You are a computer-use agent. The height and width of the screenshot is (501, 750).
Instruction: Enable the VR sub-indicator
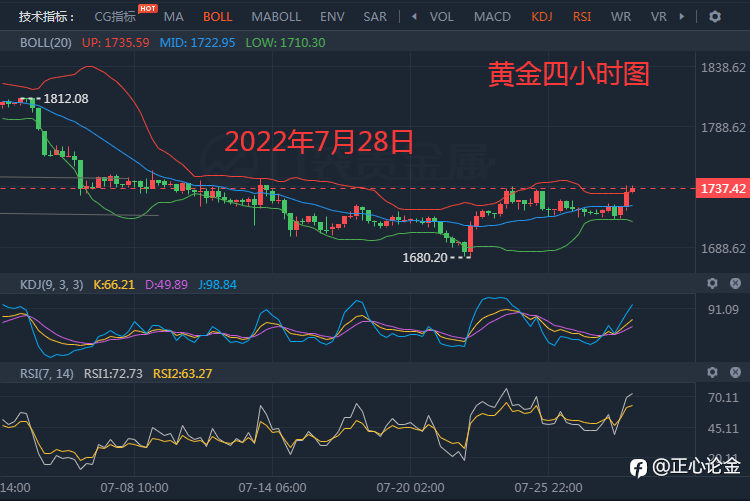(x=658, y=17)
